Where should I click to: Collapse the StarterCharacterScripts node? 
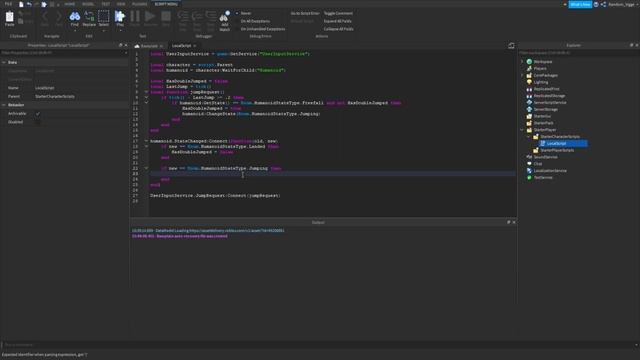529,137
